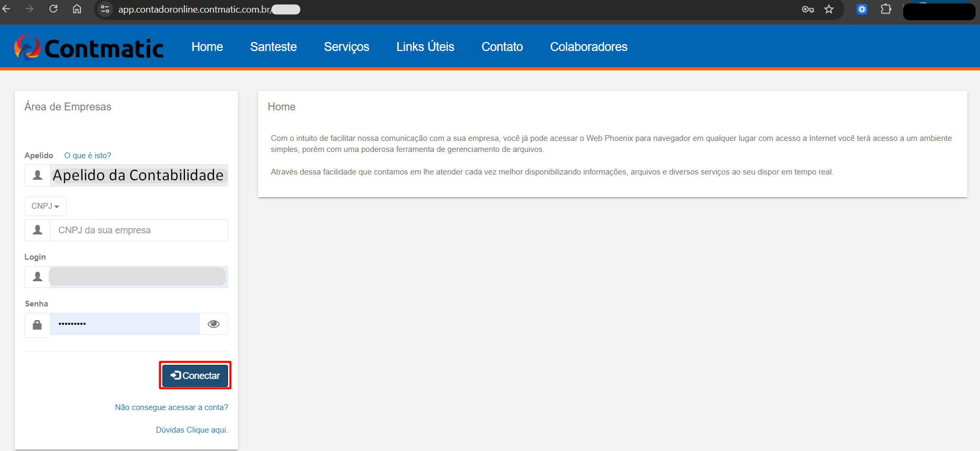Click 'Não consegue acessar a conta?' link
The image size is (980, 451).
[171, 407]
